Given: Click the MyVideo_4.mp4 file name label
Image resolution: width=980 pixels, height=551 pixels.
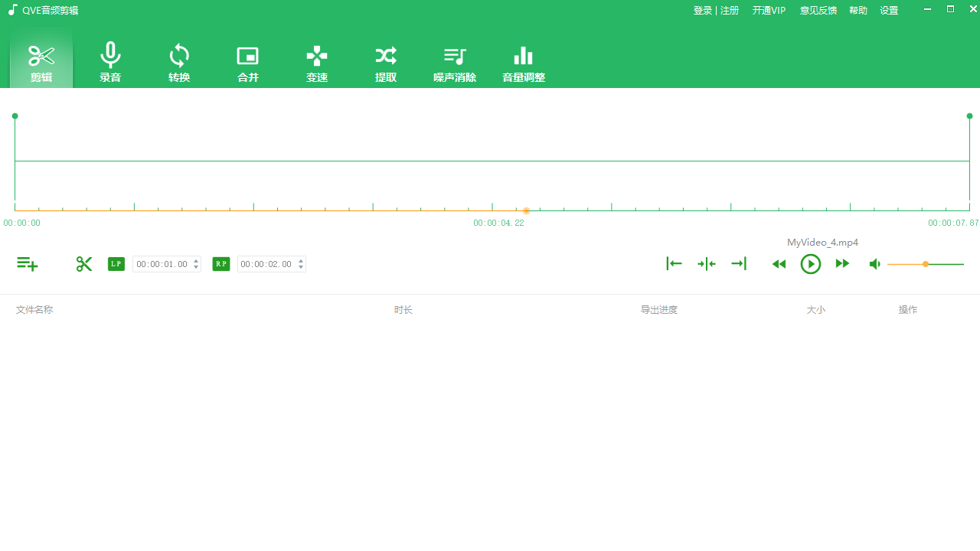Looking at the screenshot, I should [x=822, y=243].
